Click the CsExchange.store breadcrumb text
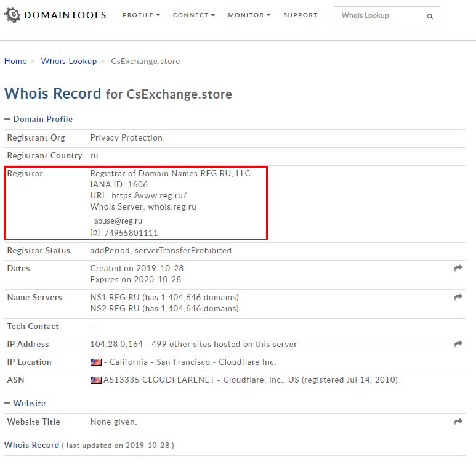This screenshot has width=476, height=469. click(x=145, y=62)
